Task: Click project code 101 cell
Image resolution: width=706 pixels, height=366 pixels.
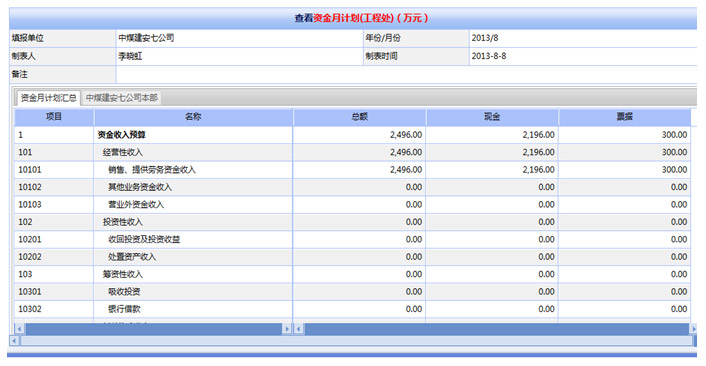Action: pyautogui.click(x=54, y=152)
